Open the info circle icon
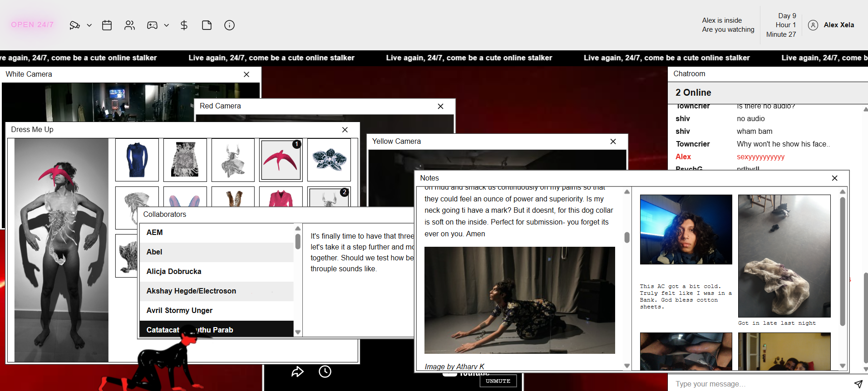Viewport: 868px width, 391px height. coord(230,25)
